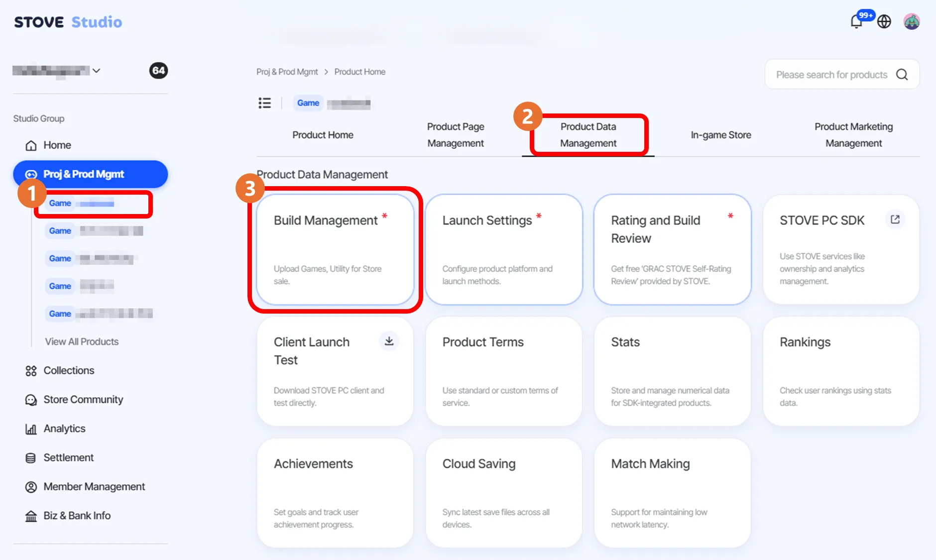Screen dimensions: 936x560
Task: Open the Product Terms card
Action: [x=504, y=371]
